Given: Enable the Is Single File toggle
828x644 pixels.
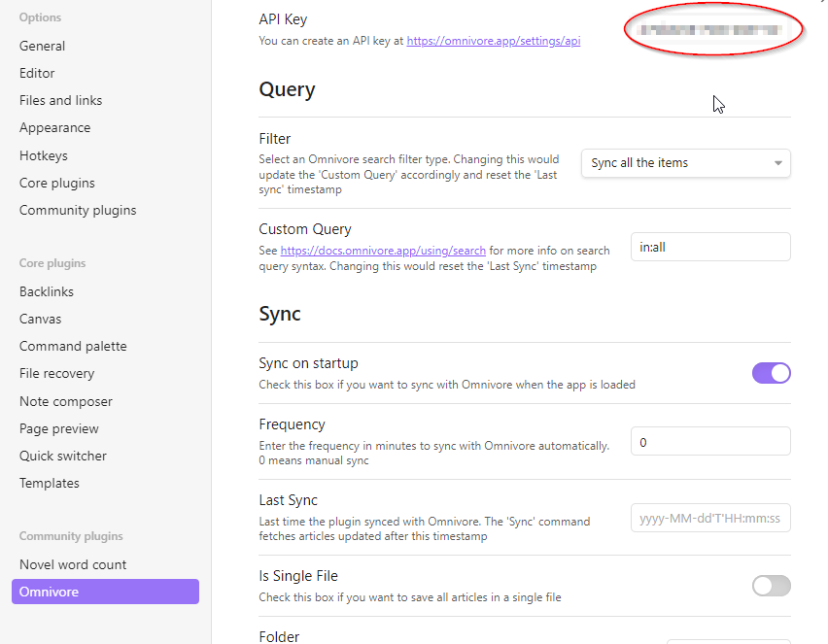Looking at the screenshot, I should [771, 585].
